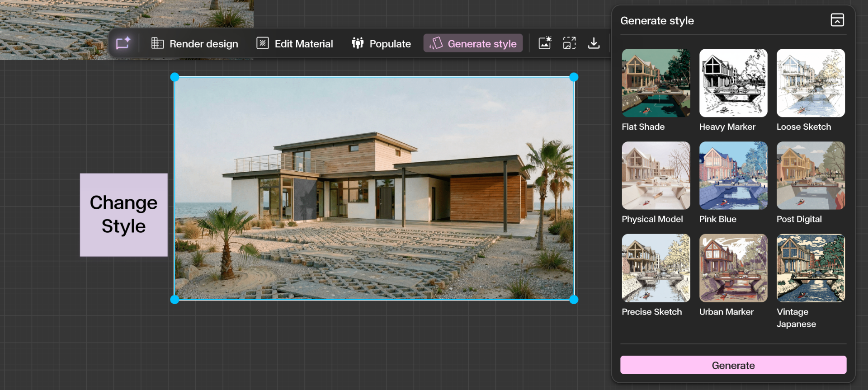Pick the Heavy Marker style
This screenshot has height=390, width=868.
pyautogui.click(x=733, y=83)
